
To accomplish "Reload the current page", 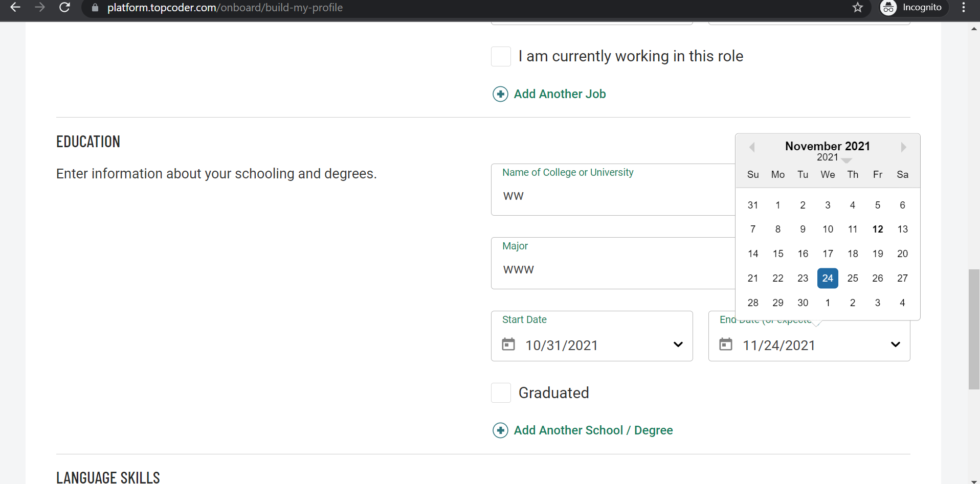I will coord(64,8).
